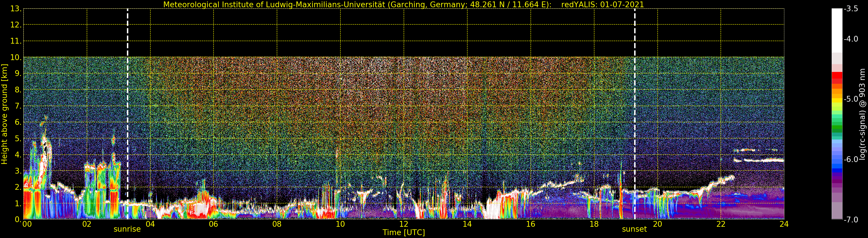Click the "Height above ground [km]" axis label
Viewport: 868px width, 238px height.
[4, 114]
